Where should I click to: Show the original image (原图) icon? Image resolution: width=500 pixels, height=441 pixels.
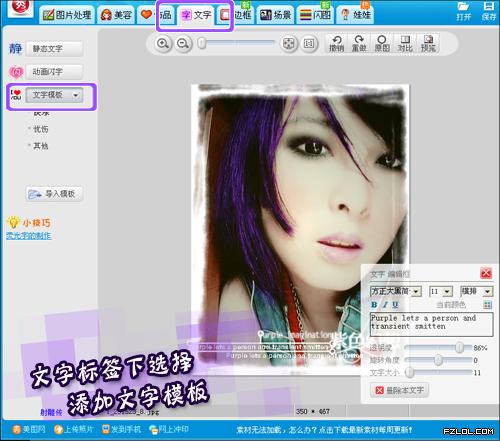[x=382, y=44]
